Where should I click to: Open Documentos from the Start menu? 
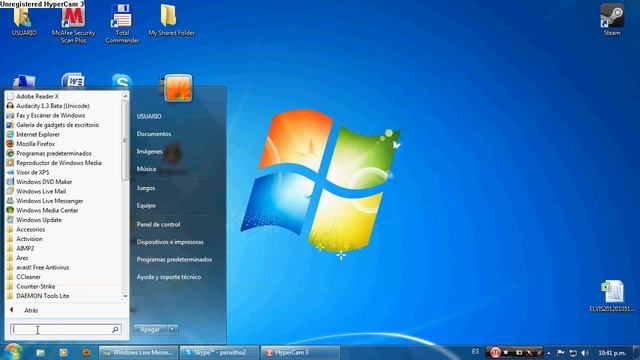[x=154, y=134]
